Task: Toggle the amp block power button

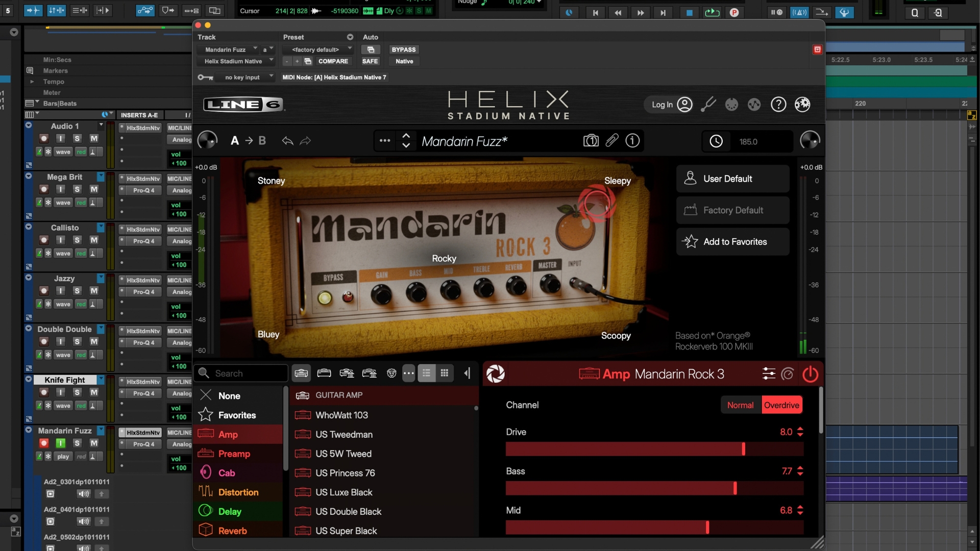Action: tap(810, 374)
